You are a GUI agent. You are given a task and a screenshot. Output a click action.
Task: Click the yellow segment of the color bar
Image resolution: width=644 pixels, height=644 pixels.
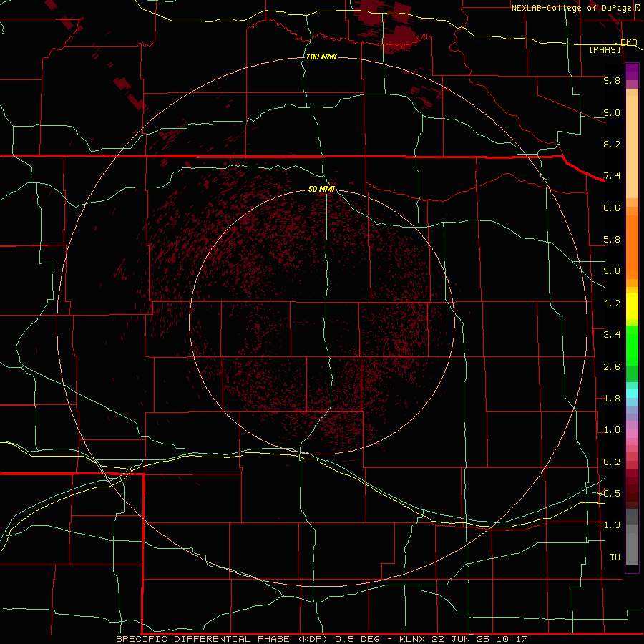[632, 306]
